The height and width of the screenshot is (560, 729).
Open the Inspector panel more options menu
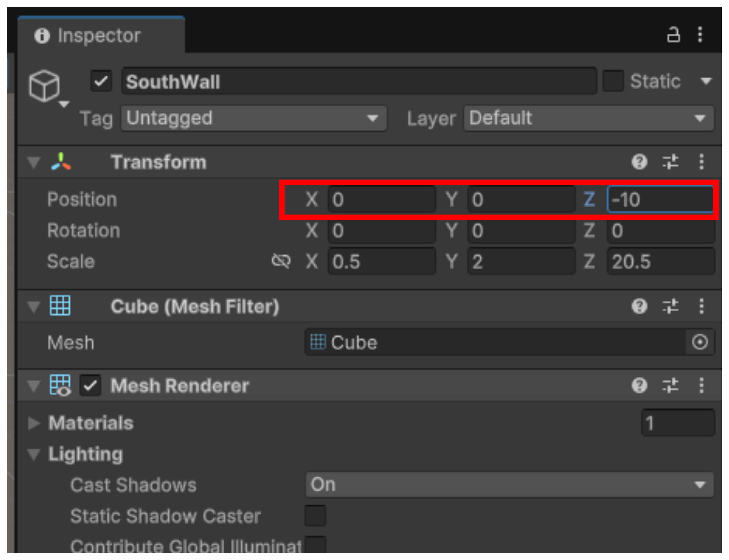pos(700,35)
